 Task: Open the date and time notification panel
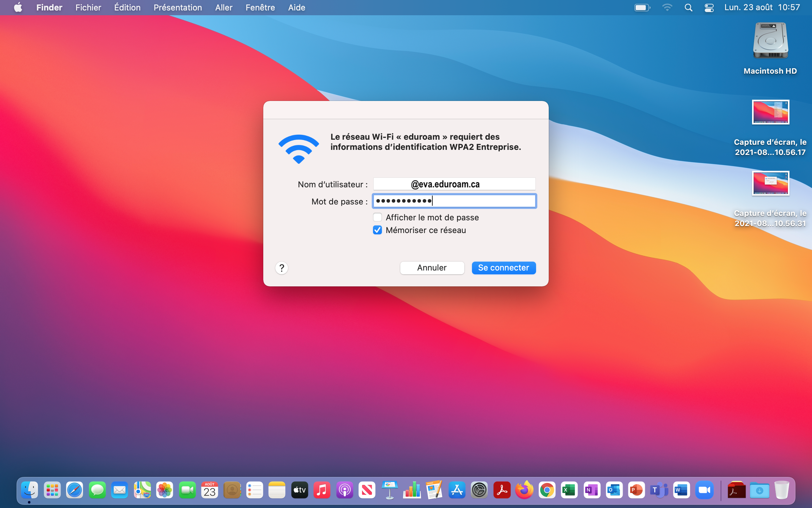point(762,7)
